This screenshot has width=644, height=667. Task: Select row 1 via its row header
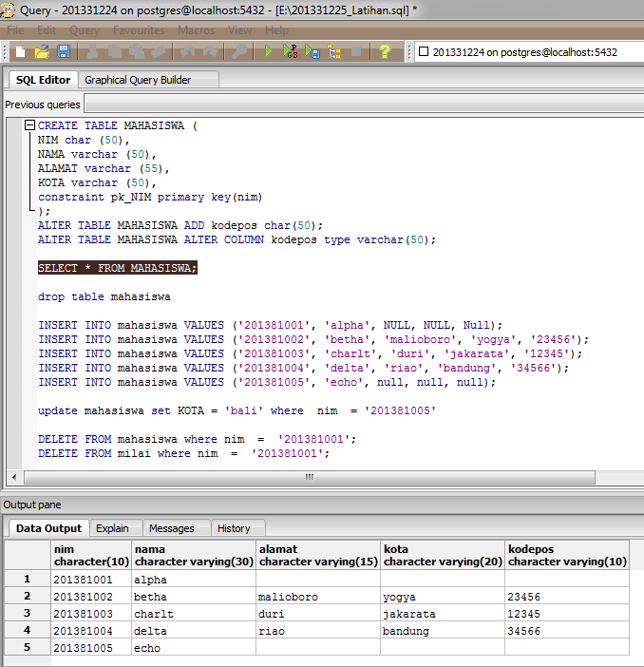click(x=28, y=579)
